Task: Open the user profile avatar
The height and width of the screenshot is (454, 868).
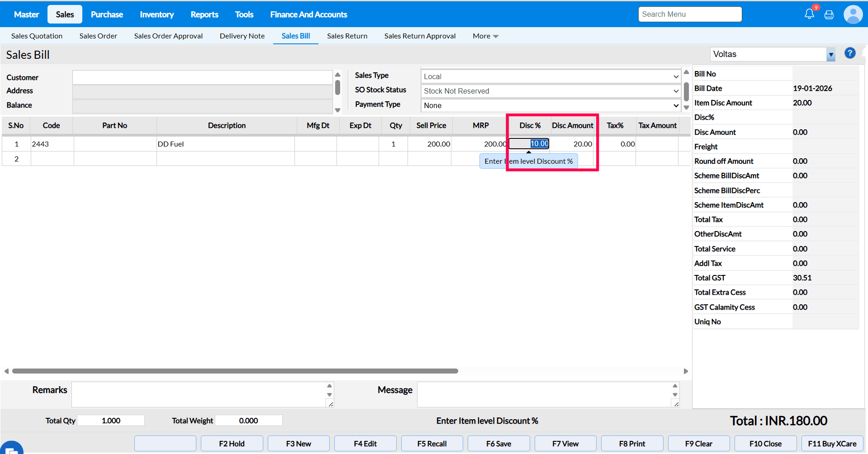Action: [x=853, y=14]
